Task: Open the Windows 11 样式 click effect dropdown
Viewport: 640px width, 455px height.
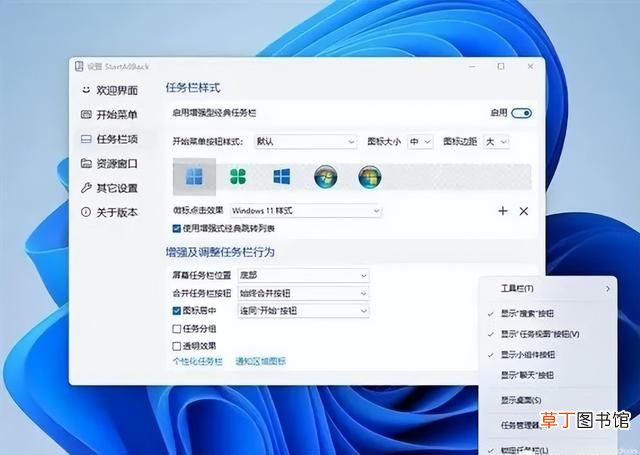Action: (x=306, y=211)
